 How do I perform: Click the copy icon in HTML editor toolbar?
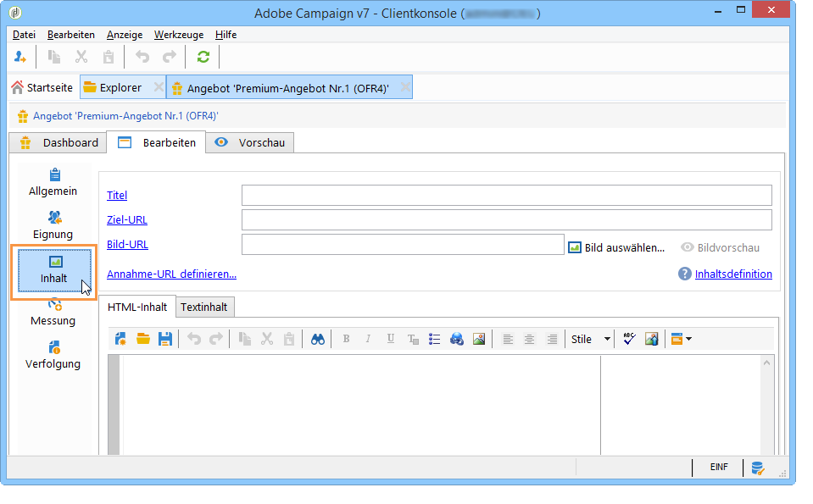[245, 340]
